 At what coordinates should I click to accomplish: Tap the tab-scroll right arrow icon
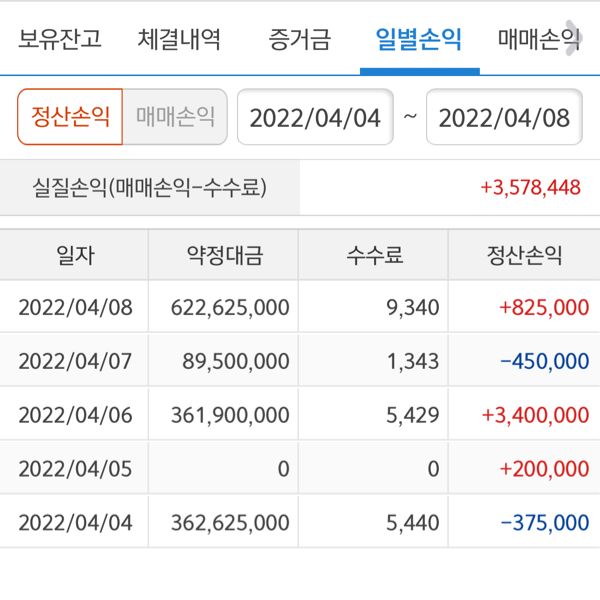pos(573,31)
